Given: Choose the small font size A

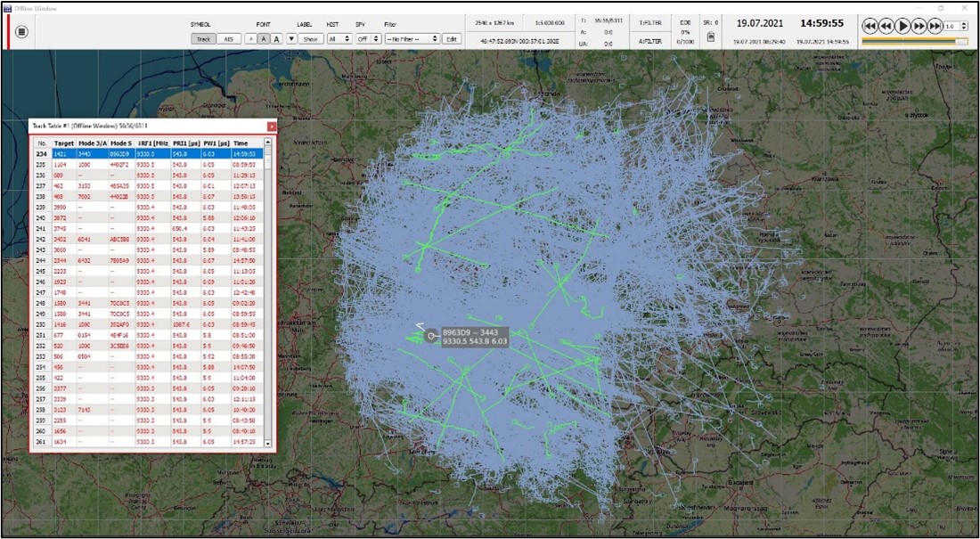Looking at the screenshot, I should [250, 39].
